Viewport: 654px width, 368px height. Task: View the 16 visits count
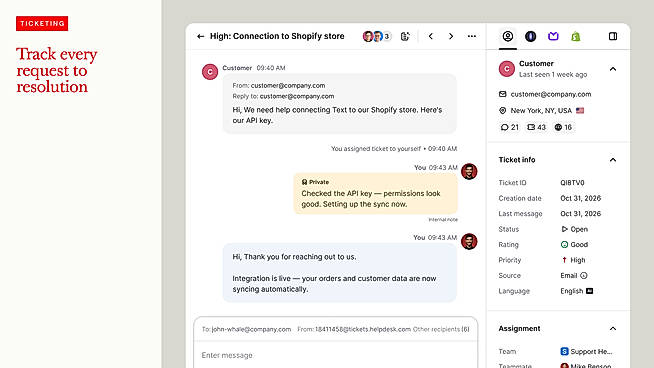(563, 127)
